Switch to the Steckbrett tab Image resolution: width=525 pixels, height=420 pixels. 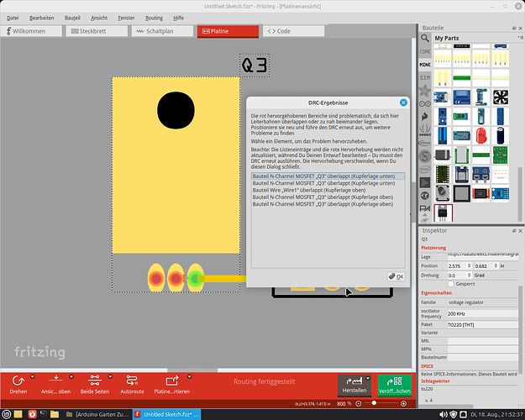click(97, 31)
